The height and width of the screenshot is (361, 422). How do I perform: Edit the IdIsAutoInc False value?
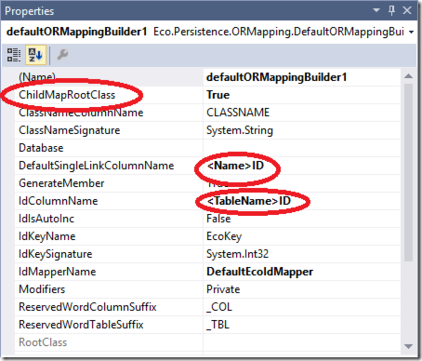click(x=302, y=219)
